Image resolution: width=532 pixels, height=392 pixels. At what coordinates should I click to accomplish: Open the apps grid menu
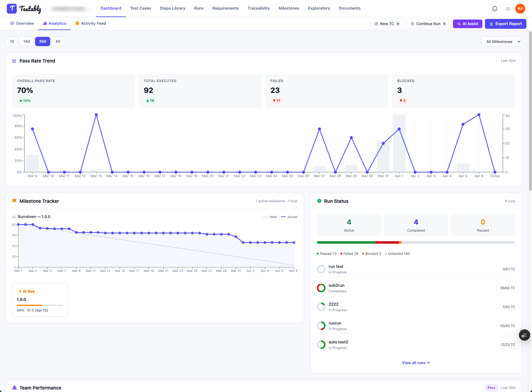508,9
